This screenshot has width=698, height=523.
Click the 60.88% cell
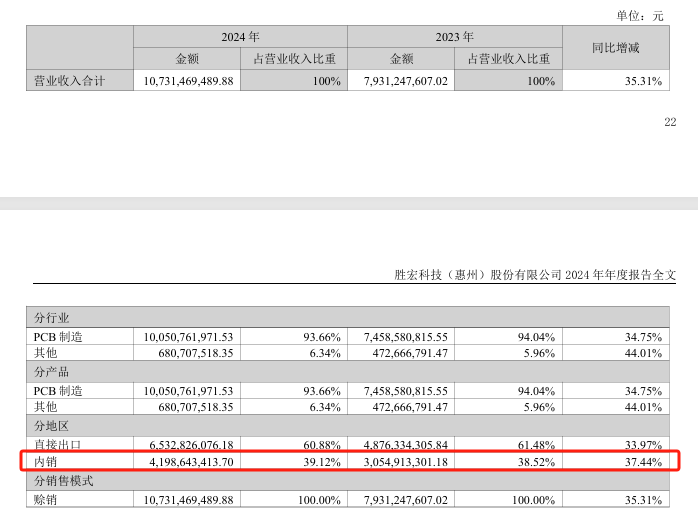(322, 445)
